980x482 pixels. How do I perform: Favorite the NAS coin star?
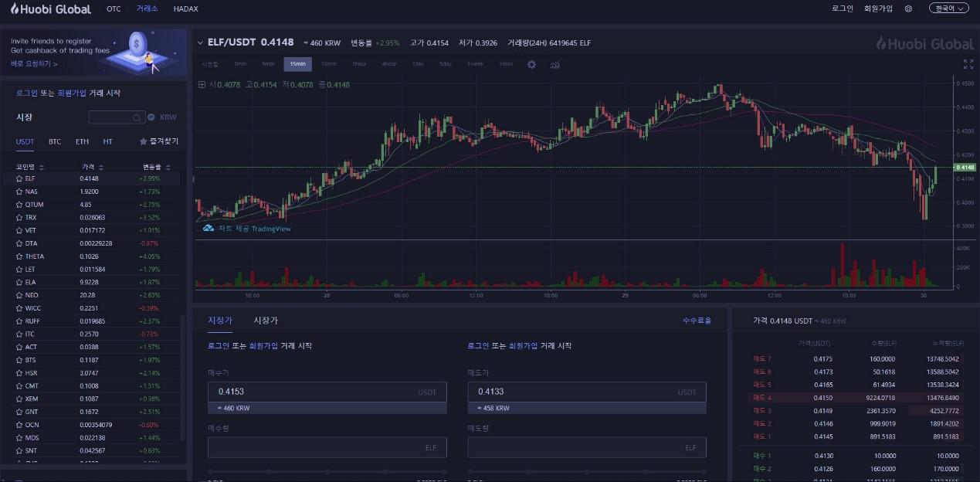click(19, 192)
